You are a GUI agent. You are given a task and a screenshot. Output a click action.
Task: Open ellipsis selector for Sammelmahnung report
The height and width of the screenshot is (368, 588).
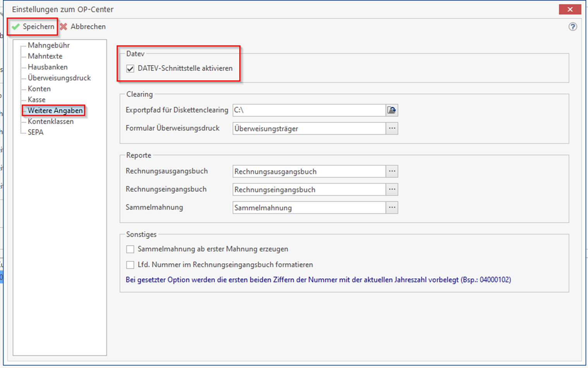392,208
